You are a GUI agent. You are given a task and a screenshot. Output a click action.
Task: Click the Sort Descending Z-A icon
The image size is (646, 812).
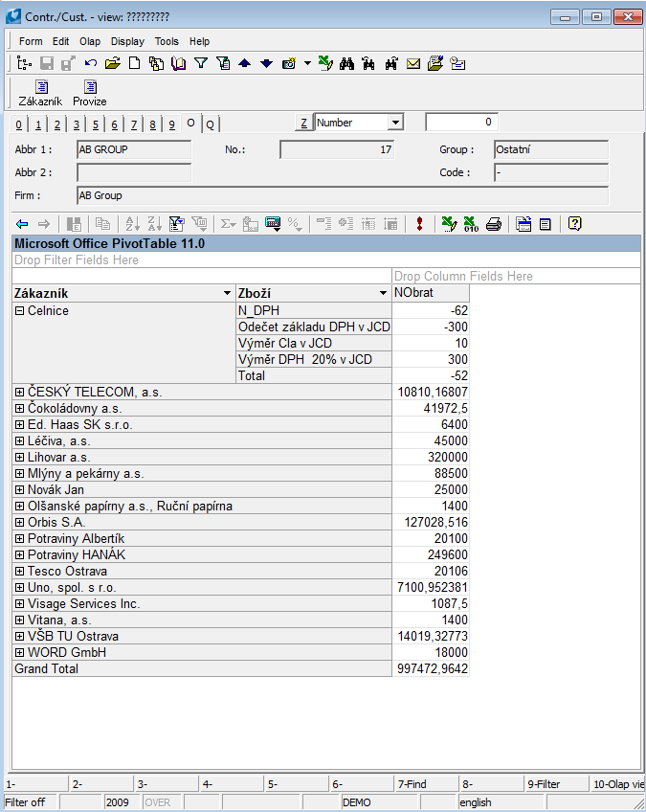point(155,224)
